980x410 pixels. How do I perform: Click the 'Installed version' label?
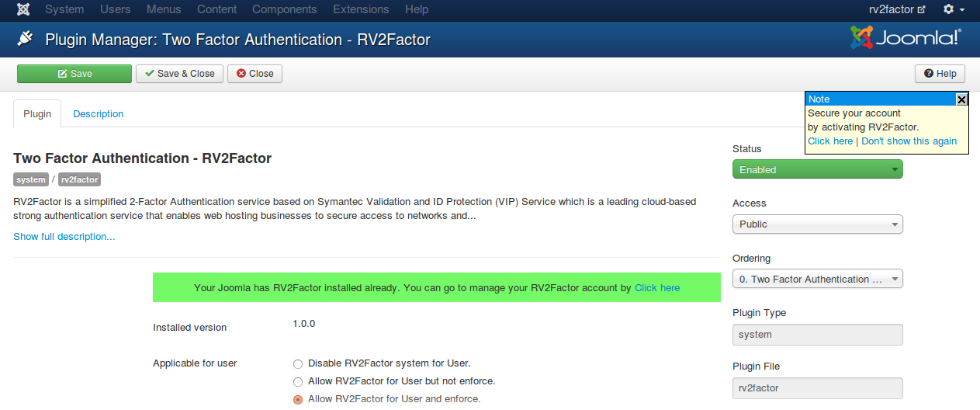pos(190,328)
